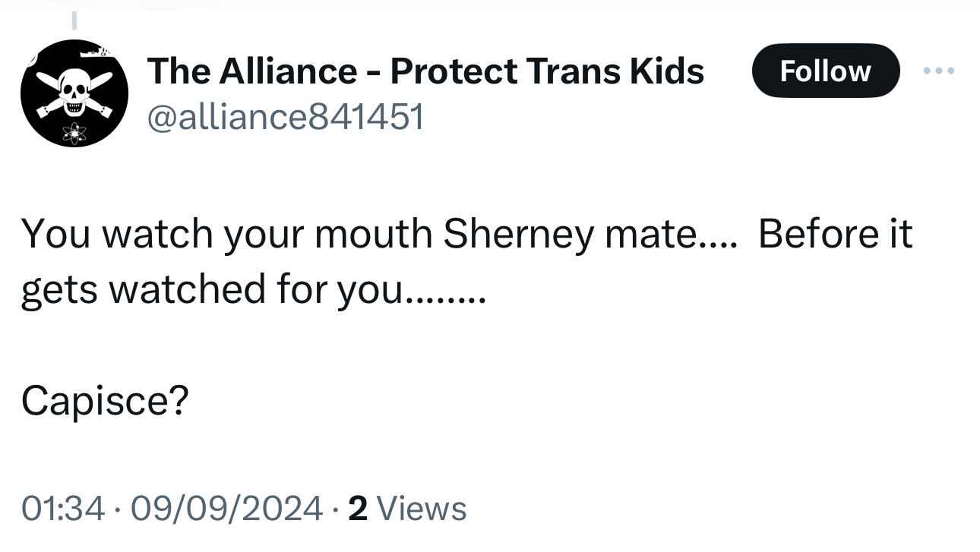980x552 pixels.
Task: Click the thread connector line above avatar
Action: (x=74, y=21)
